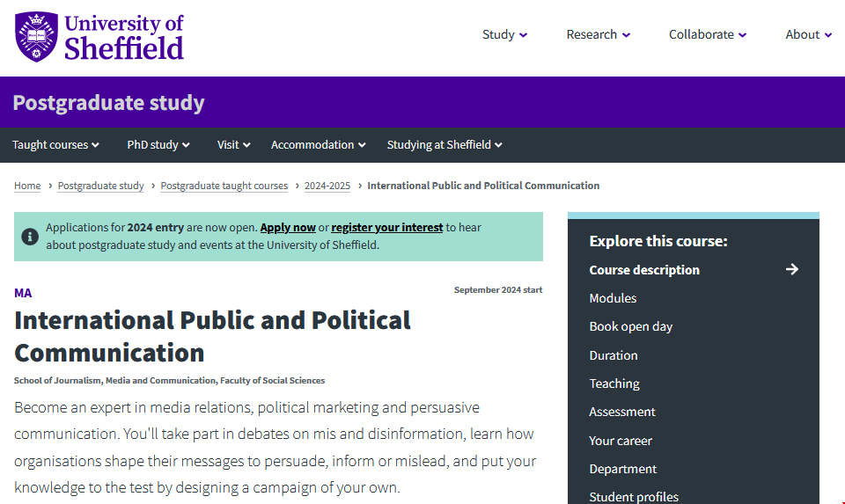Jump to Modules in course sidebar
Viewport: 845px width, 504px height.
pyautogui.click(x=613, y=298)
